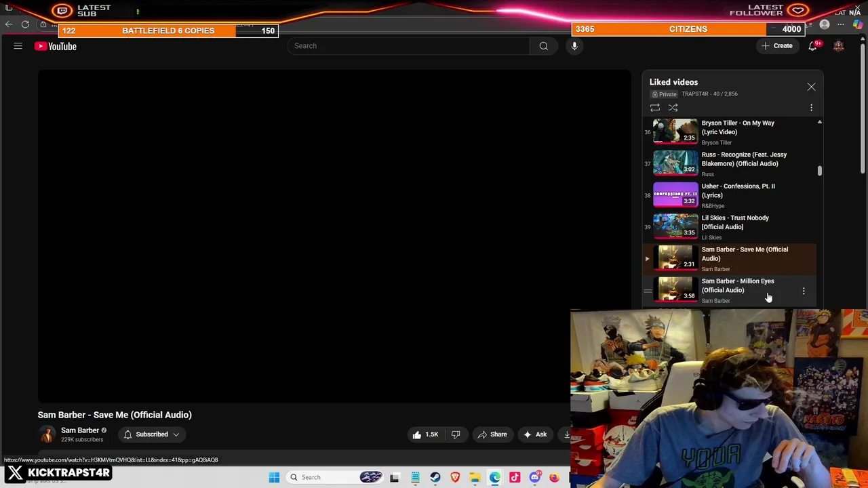
Task: Open the Windows Start button
Action: (x=274, y=477)
